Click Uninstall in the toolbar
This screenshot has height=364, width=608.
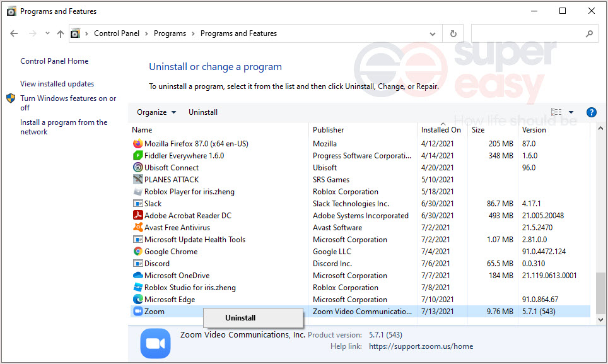203,112
